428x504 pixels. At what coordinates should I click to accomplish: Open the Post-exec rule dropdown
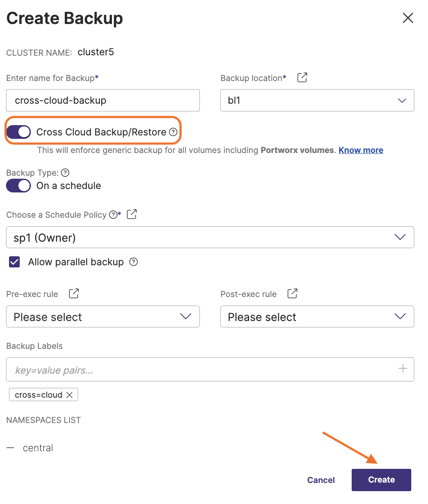[x=317, y=317]
